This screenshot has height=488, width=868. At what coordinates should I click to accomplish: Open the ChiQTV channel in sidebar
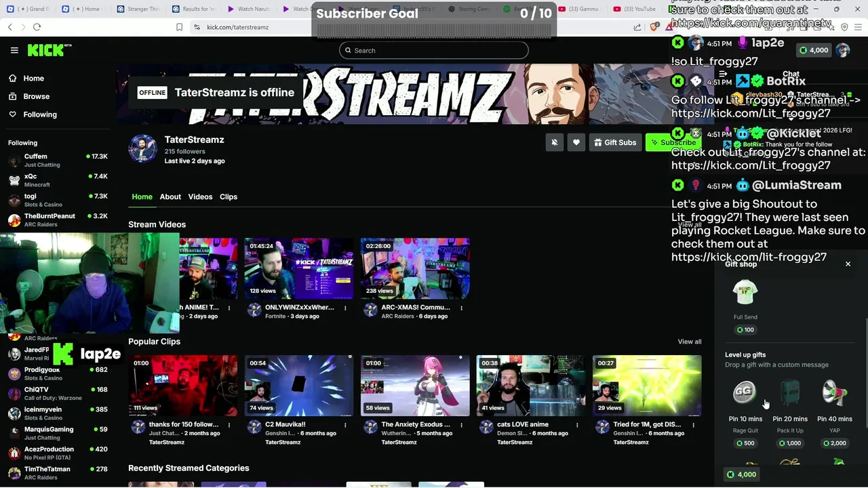(58, 393)
